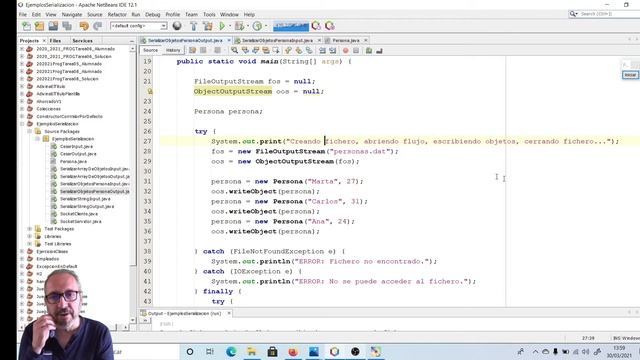Viewport: 640px width, 360px height.
Task: Click the globe browser icon in toolbar
Action: pos(177,26)
